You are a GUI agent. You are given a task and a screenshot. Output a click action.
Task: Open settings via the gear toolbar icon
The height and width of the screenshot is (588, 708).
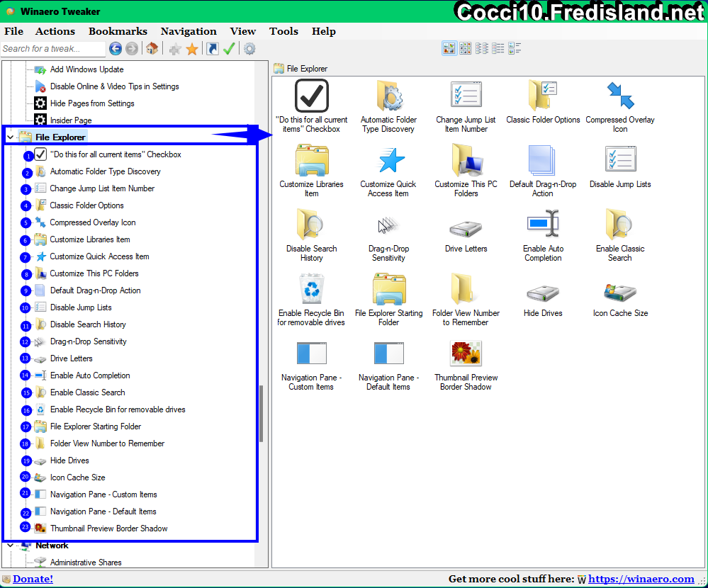tap(249, 49)
